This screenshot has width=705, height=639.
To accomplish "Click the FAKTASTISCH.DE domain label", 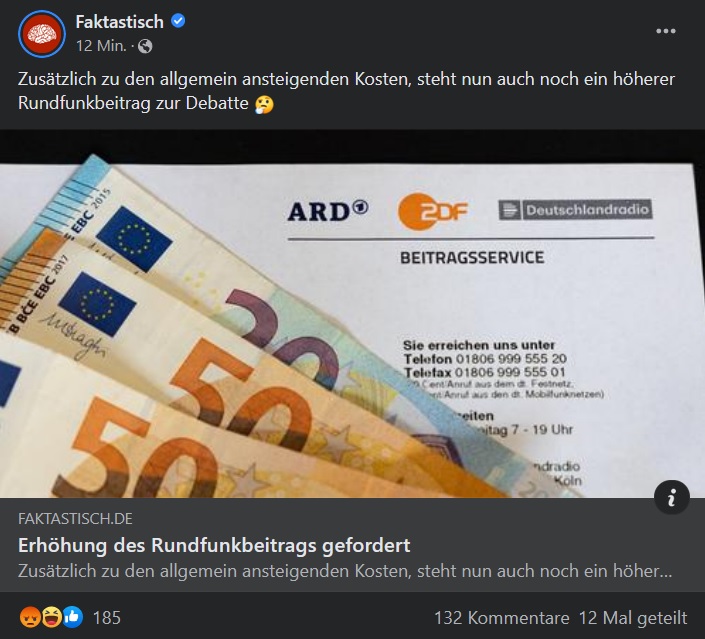I will [x=75, y=519].
